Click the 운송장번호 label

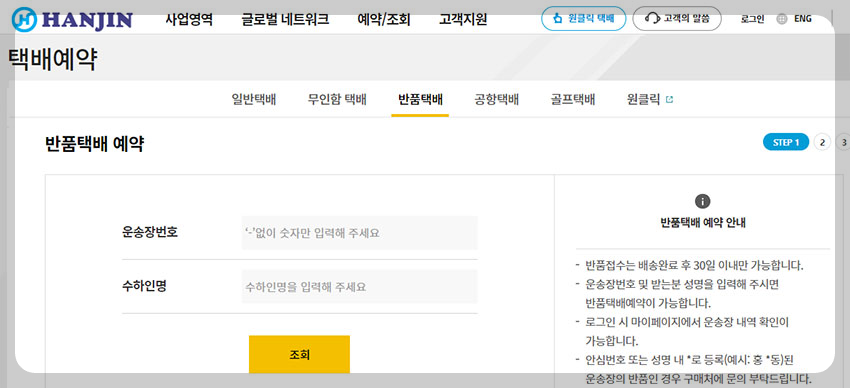coord(150,232)
